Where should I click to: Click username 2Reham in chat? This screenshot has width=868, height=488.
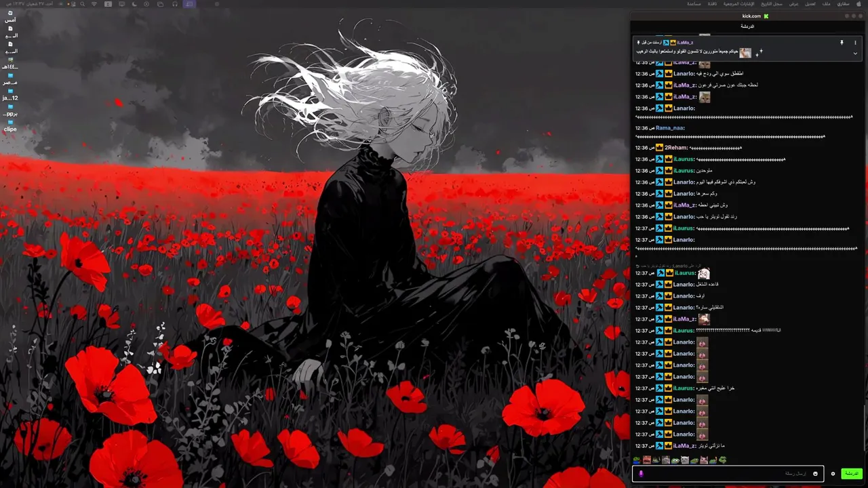click(x=676, y=148)
